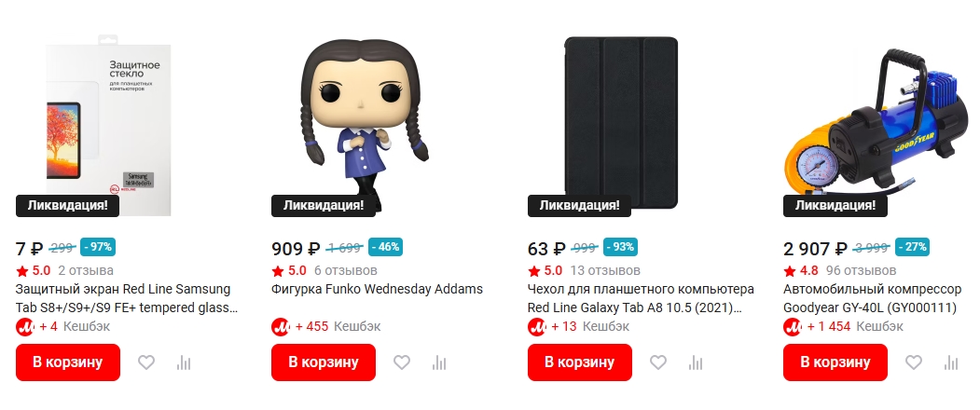Viewport: 980px width, 410px height.
Task: Compare the Red Line screen protector
Action: click(183, 362)
